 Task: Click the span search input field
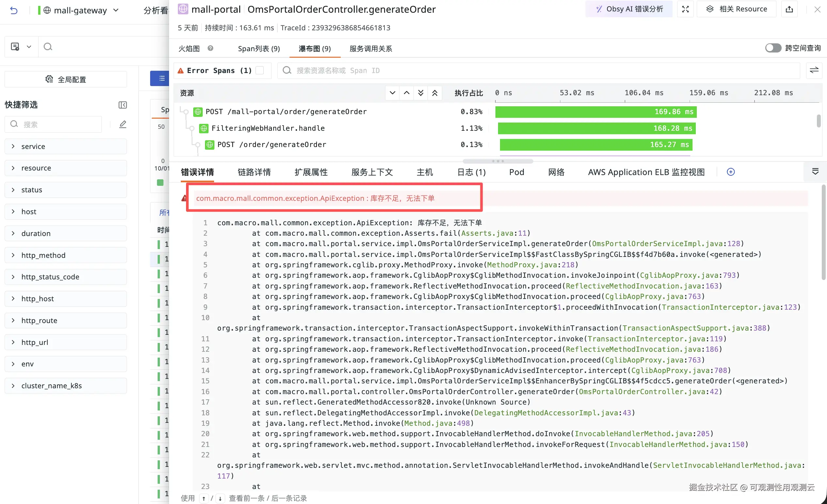click(537, 70)
